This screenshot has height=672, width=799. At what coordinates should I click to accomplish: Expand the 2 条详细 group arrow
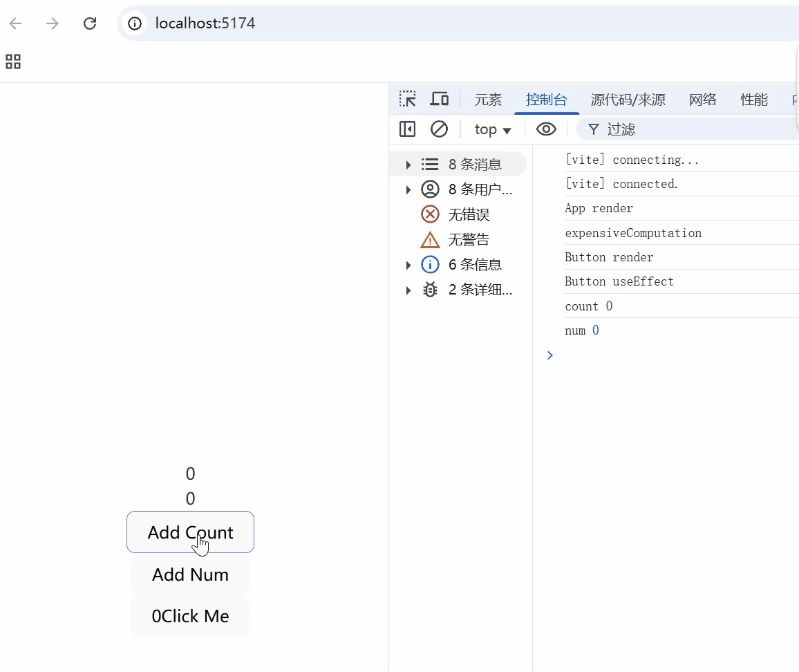[408, 290]
